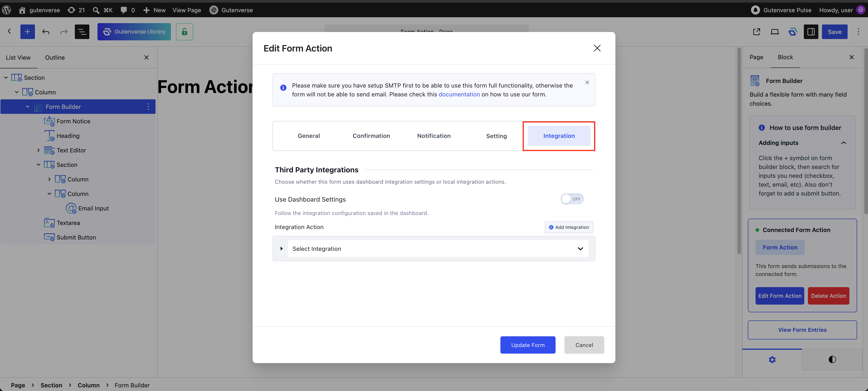Click the undo arrow icon
The width and height of the screenshot is (868, 391).
(x=46, y=32)
